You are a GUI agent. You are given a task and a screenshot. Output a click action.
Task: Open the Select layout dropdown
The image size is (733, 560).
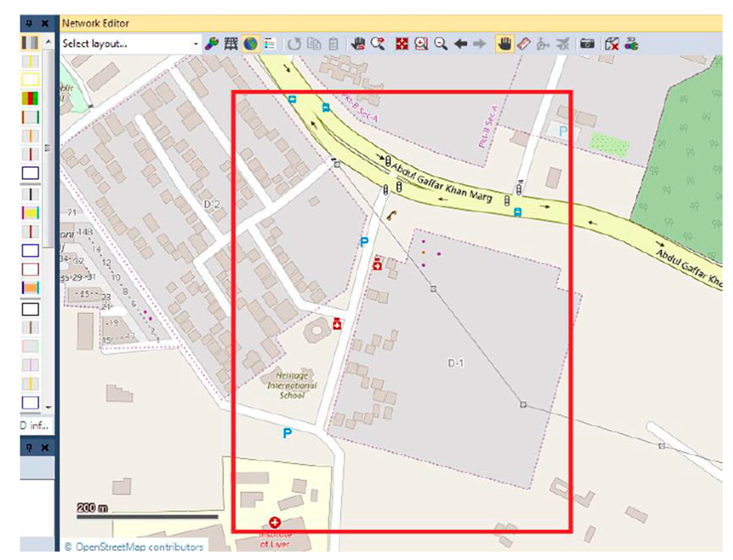click(196, 44)
